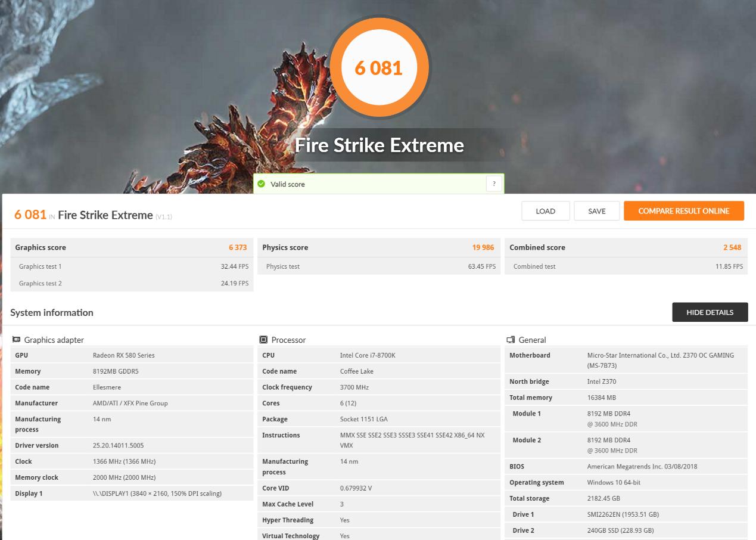
Task: Click the Max Cache Level row
Action: coord(379,504)
